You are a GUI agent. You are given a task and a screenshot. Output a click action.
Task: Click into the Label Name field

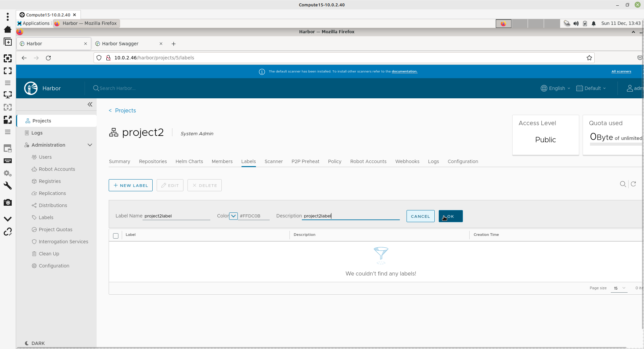pyautogui.click(x=176, y=216)
